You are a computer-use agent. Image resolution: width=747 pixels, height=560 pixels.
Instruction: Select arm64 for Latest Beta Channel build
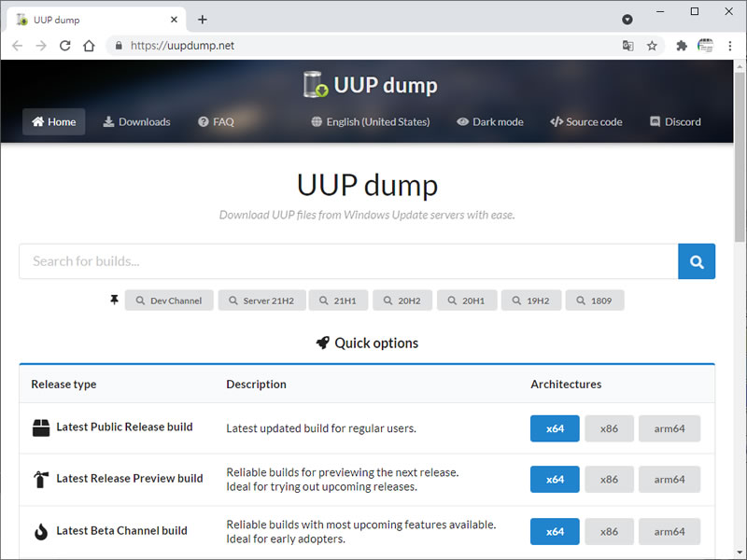(669, 531)
